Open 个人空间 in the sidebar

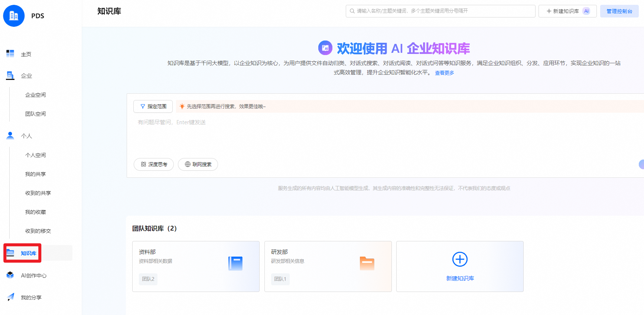click(x=36, y=155)
